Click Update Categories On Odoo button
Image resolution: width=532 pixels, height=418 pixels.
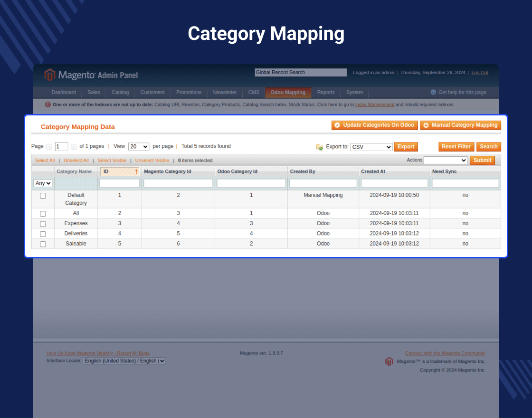click(375, 125)
